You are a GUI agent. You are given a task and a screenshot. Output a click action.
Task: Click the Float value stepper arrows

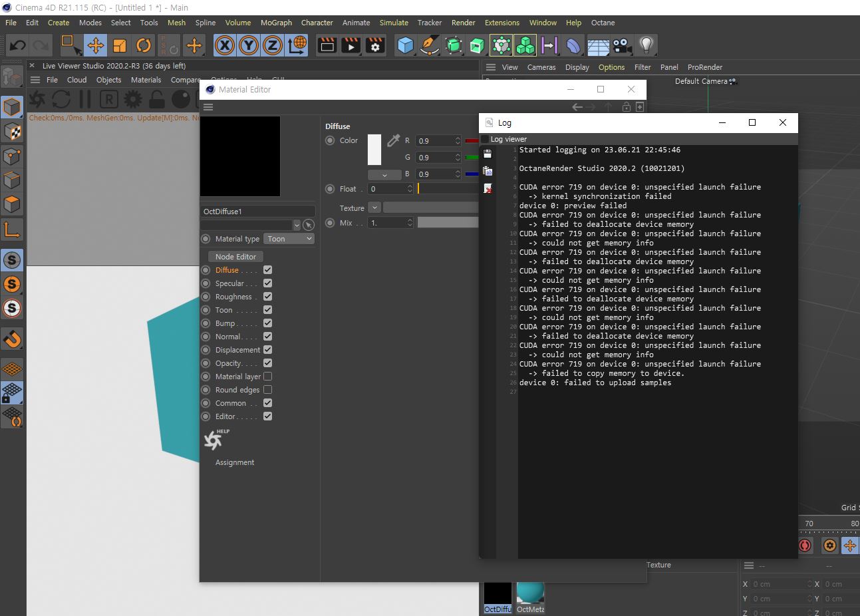410,189
